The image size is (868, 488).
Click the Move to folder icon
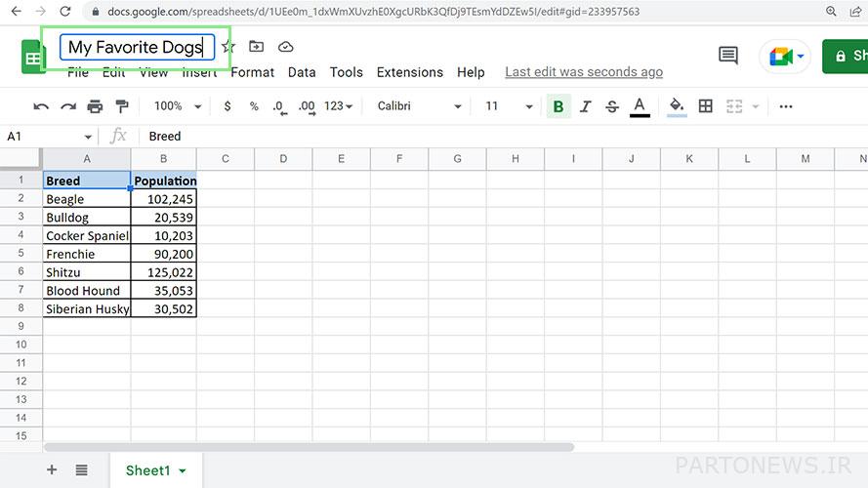(257, 47)
